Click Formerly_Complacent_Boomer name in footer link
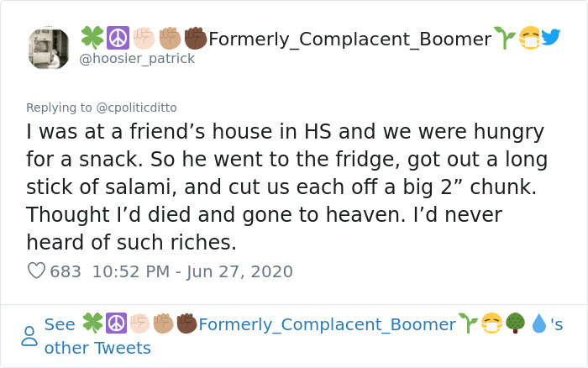Viewport: 588px width, 368px height. (328, 324)
